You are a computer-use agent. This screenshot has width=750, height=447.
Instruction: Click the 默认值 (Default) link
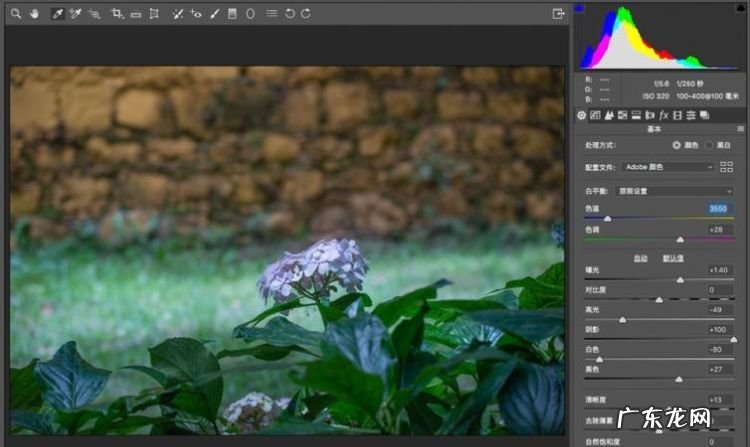coord(673,259)
